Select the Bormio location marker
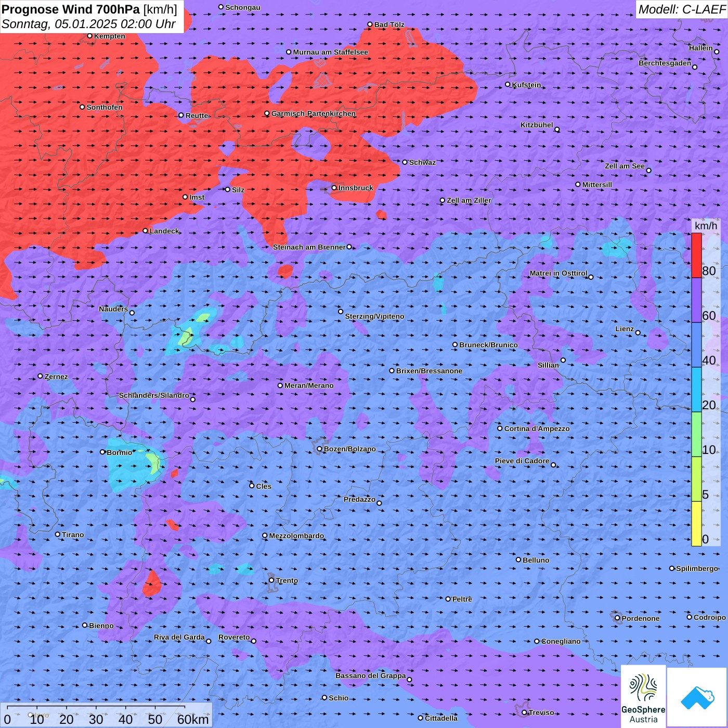 click(102, 452)
